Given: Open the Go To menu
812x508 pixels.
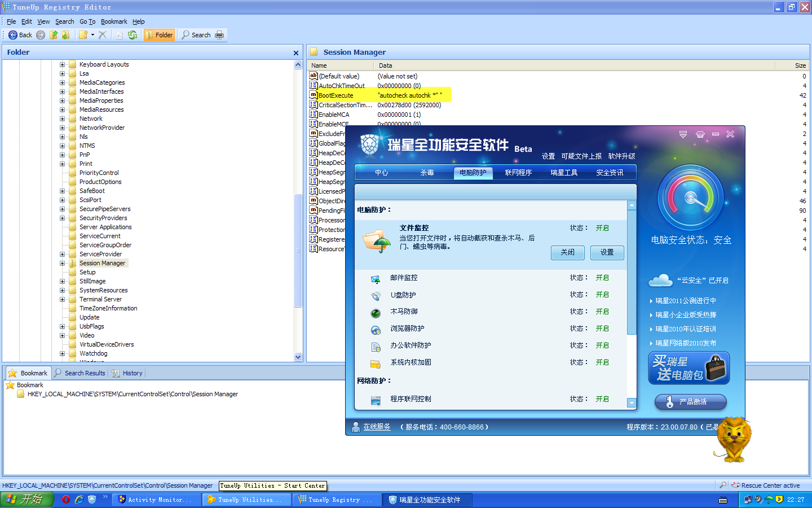Looking at the screenshot, I should [87, 21].
